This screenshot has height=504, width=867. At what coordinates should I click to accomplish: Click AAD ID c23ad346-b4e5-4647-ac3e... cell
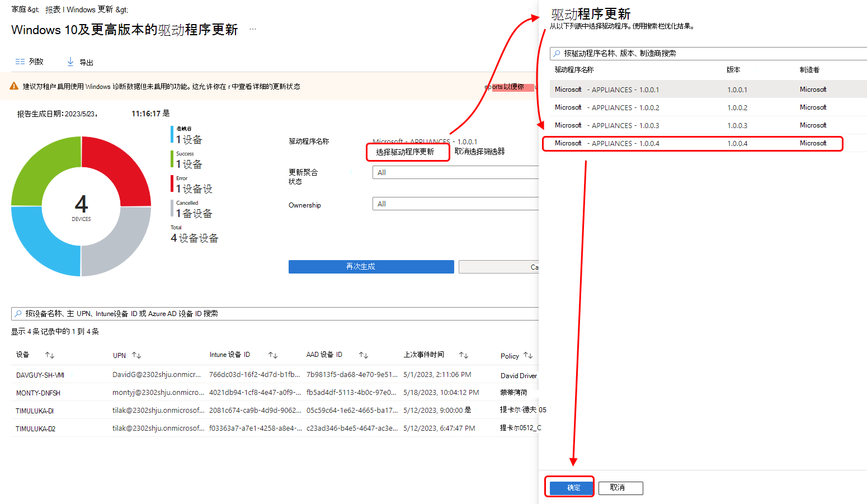coord(352,428)
